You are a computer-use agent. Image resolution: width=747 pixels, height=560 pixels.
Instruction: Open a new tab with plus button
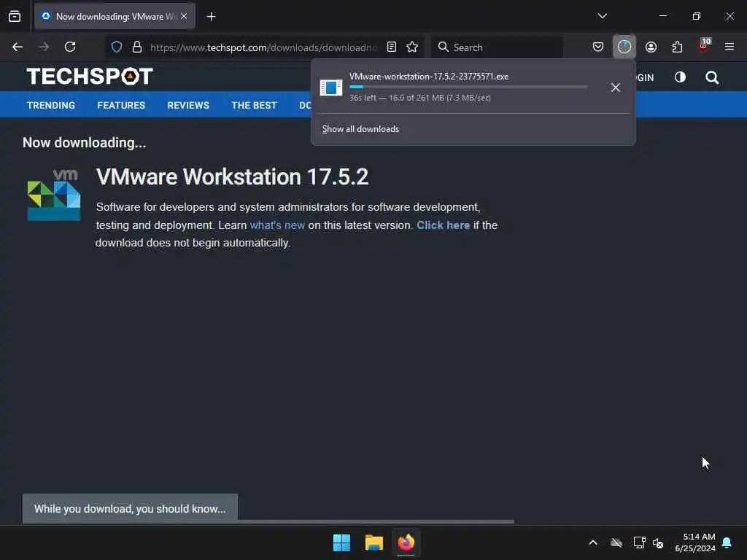[x=211, y=17]
